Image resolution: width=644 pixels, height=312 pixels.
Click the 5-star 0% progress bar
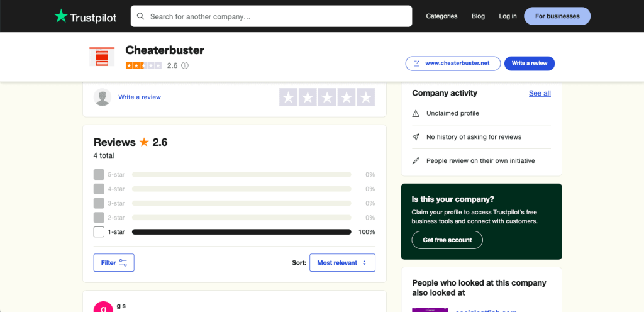tap(241, 174)
